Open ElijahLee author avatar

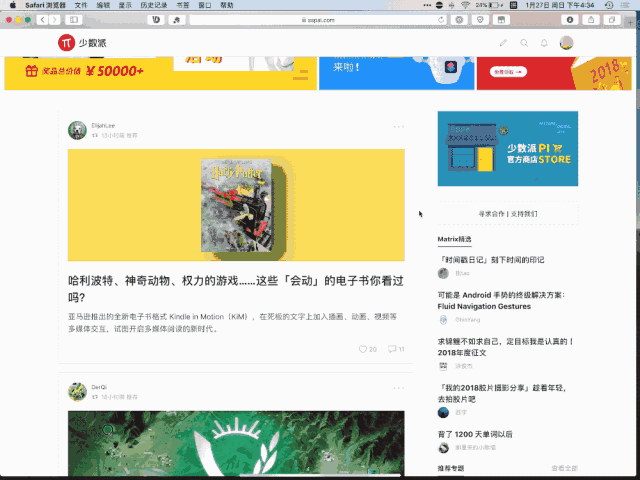[x=77, y=130]
